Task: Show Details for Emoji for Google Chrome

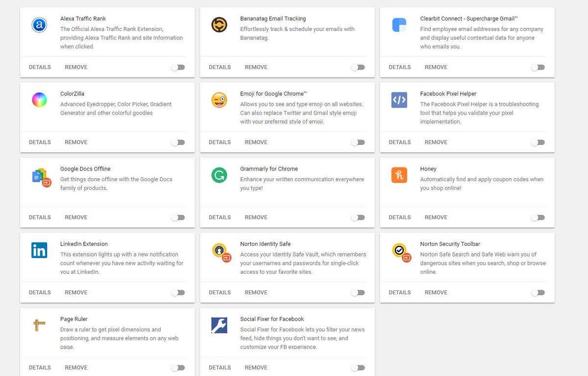Action: 220,142
